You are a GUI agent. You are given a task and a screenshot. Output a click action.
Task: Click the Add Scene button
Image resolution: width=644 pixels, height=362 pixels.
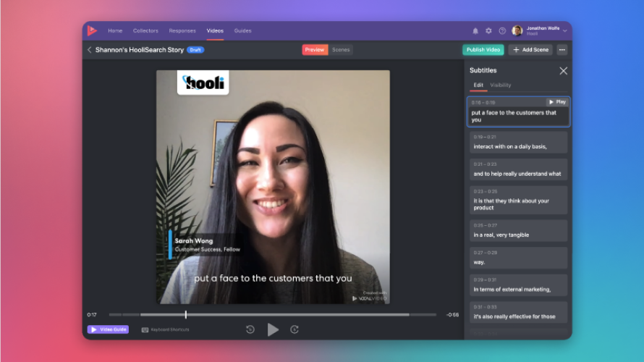pyautogui.click(x=530, y=50)
